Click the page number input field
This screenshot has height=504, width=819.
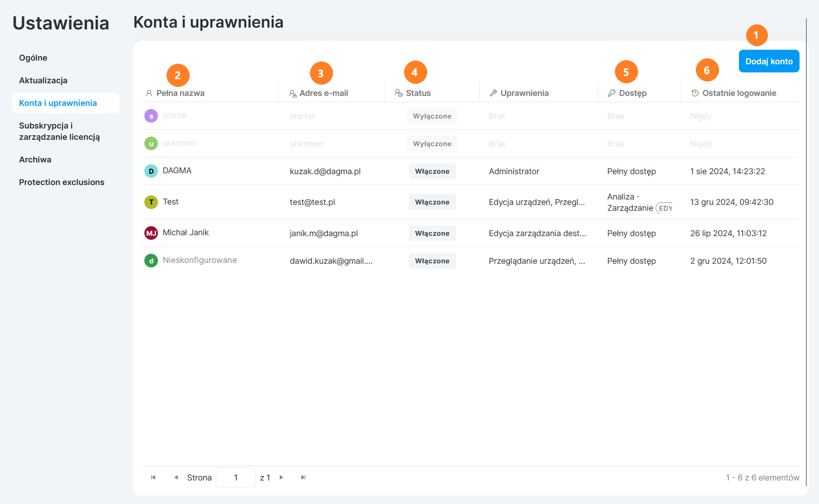coord(236,477)
